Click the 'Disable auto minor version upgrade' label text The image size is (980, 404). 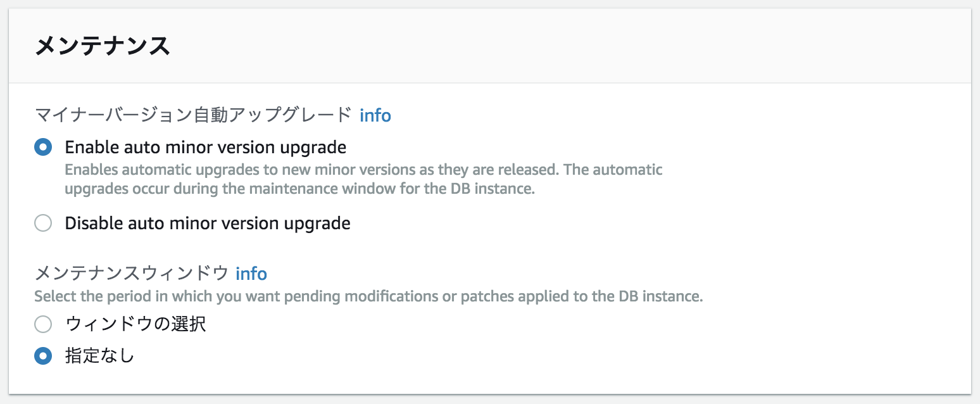tap(208, 224)
